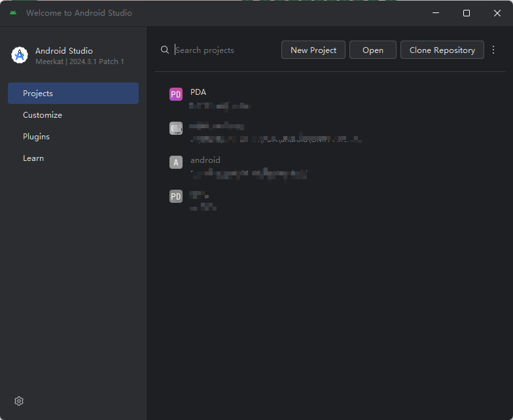Open the vertical three-dot more actions menu

click(493, 50)
